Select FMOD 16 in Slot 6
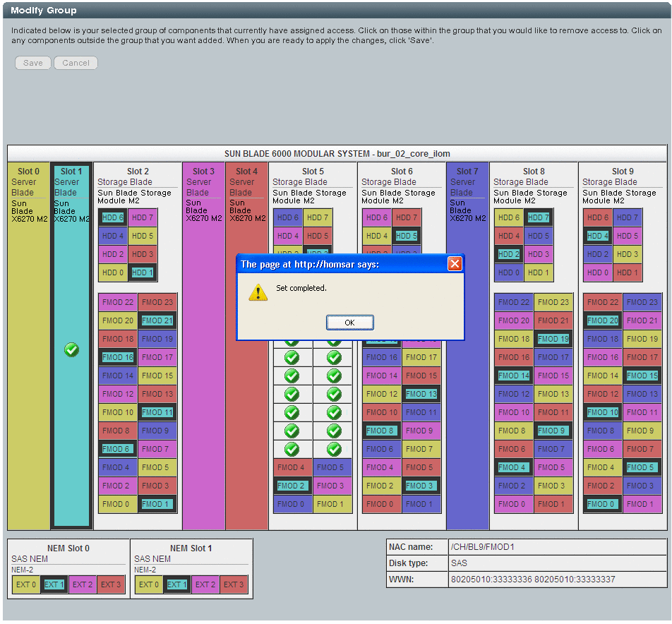Image resolution: width=672 pixels, height=624 pixels. [382, 357]
